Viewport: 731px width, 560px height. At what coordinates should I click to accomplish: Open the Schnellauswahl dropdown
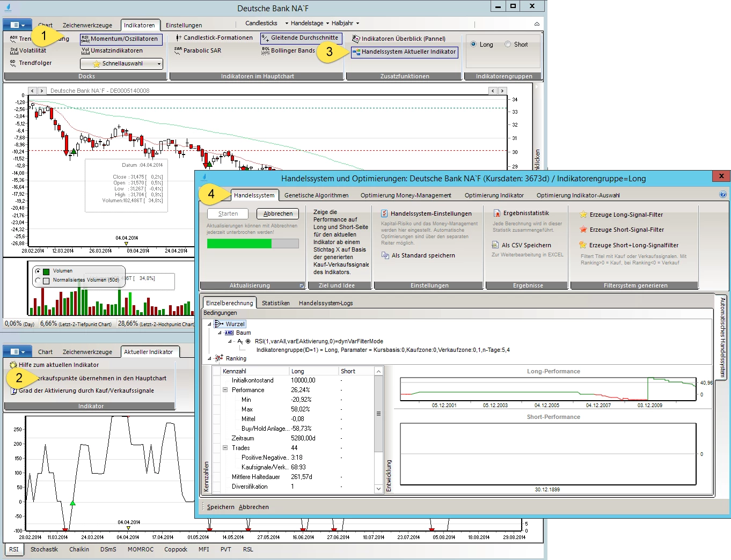coord(121,64)
